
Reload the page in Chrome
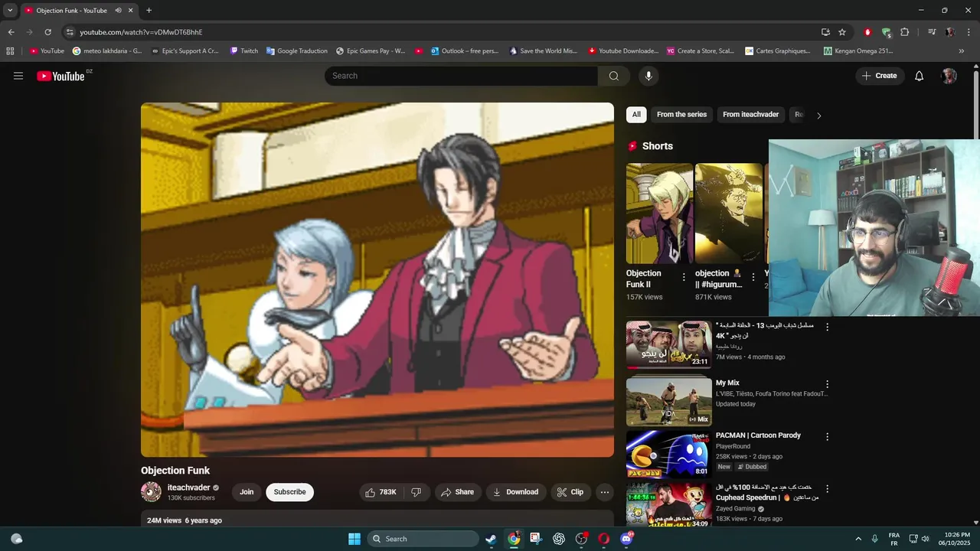pos(47,32)
